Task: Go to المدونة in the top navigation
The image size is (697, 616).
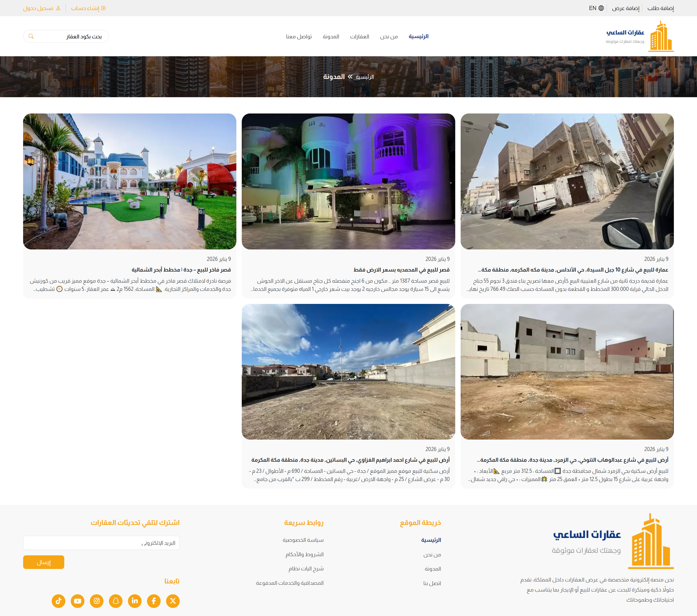Action: tap(331, 37)
